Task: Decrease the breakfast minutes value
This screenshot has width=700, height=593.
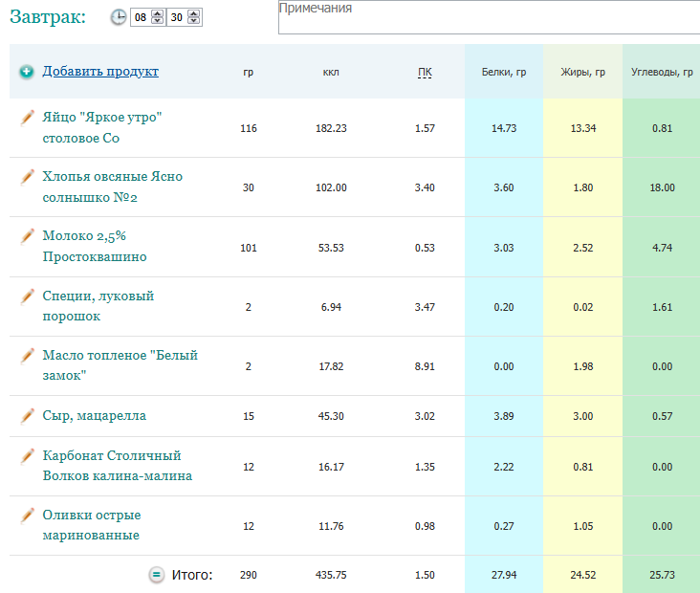Action: [x=193, y=20]
